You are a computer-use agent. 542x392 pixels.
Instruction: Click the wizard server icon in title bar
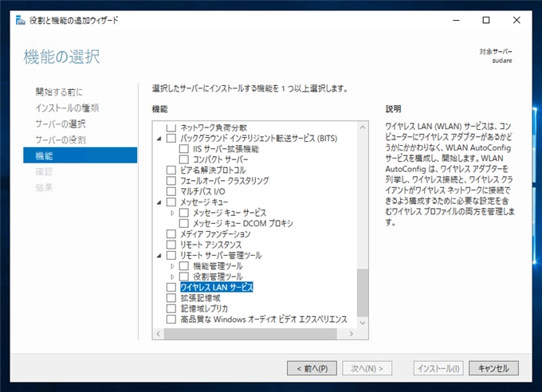[x=21, y=21]
